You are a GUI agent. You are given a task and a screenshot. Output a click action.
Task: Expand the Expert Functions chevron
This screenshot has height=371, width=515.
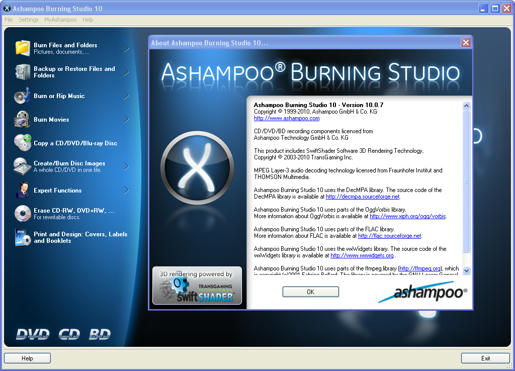(x=126, y=190)
